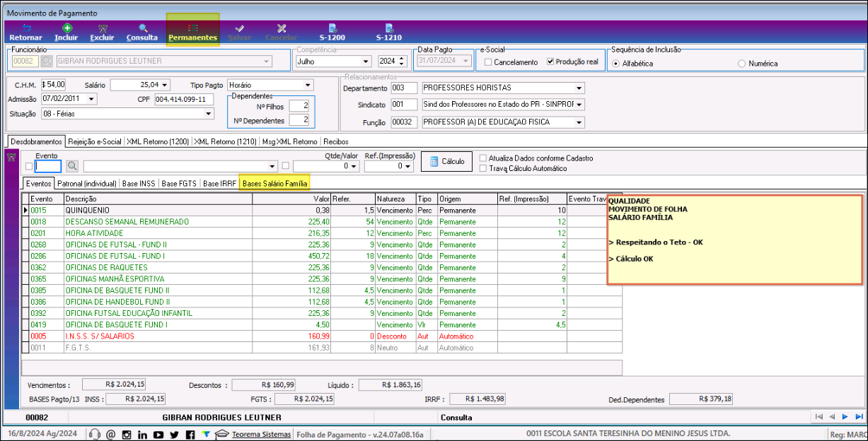The image size is (868, 441).
Task: Enable Atualiza Dados conforme Cadastro checkbox
Action: pos(483,158)
